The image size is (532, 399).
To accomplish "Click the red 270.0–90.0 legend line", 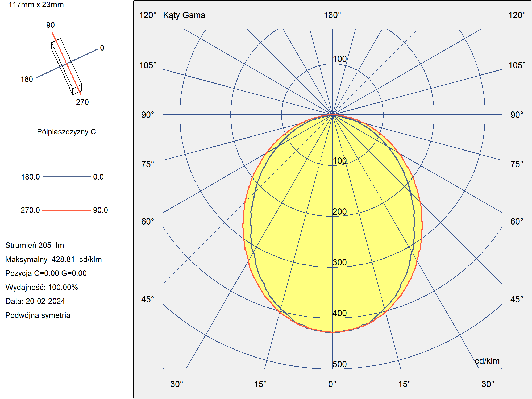I will pos(66,210).
